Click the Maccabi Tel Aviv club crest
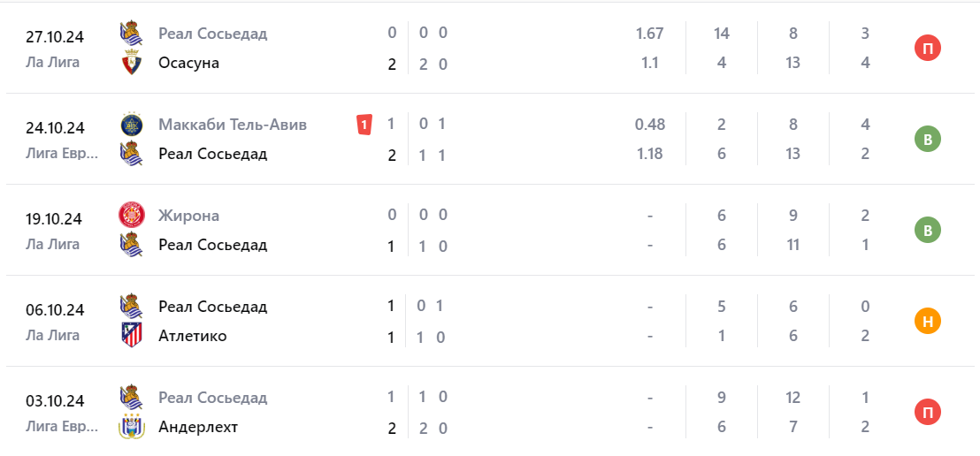The height and width of the screenshot is (456, 980). 131,125
